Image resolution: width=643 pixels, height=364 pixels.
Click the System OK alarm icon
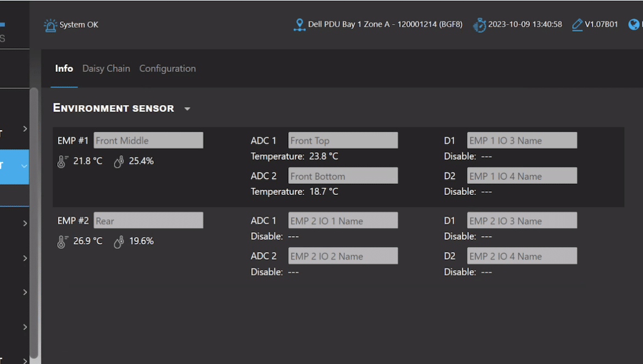(x=50, y=25)
